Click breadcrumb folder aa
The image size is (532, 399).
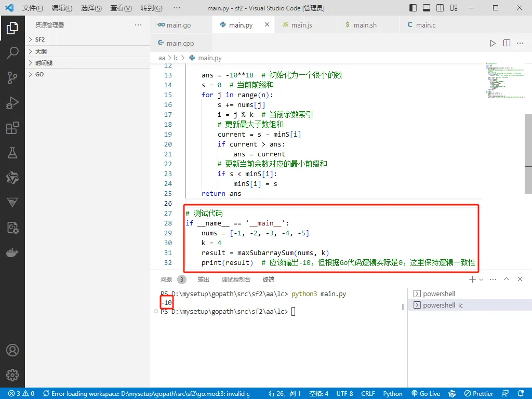162,58
